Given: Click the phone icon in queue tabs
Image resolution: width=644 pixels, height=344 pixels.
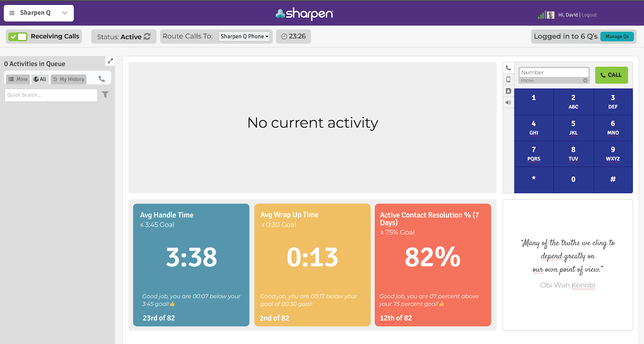Looking at the screenshot, I should (x=102, y=79).
